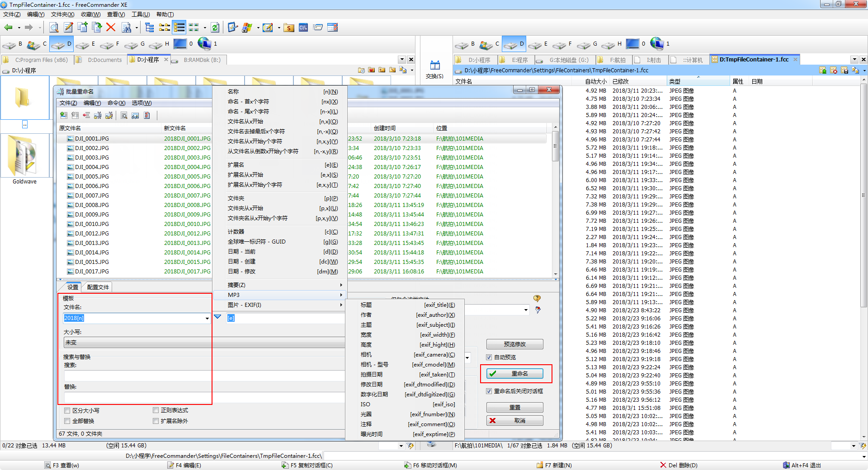This screenshot has height=470, width=868.
Task: Click the file search magnifier icon in main toolbar
Action: 54,28
